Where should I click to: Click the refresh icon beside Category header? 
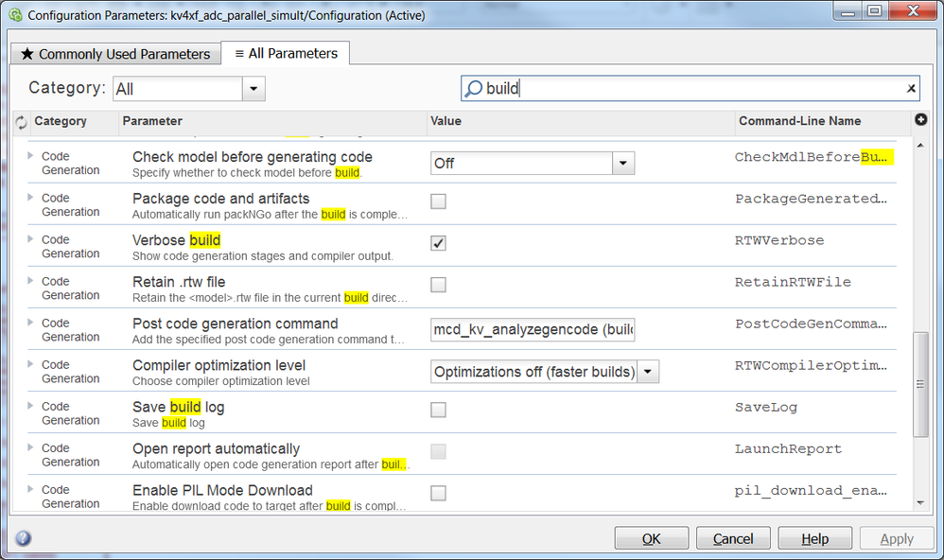(21, 122)
